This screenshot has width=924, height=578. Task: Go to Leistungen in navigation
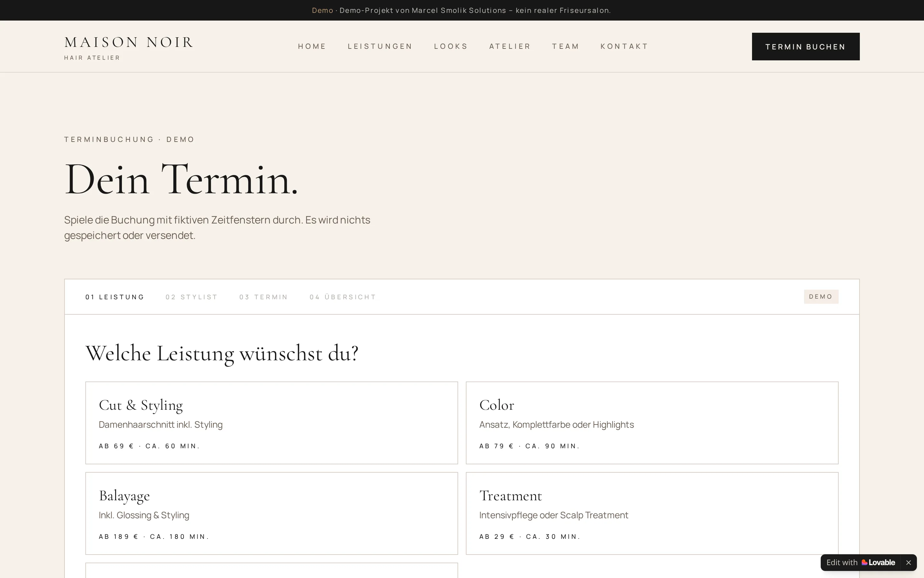(380, 46)
